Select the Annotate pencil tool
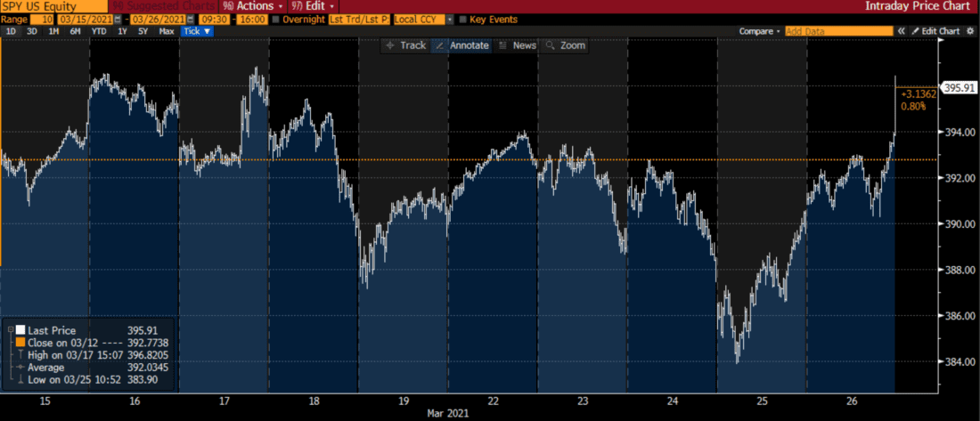 click(461, 45)
